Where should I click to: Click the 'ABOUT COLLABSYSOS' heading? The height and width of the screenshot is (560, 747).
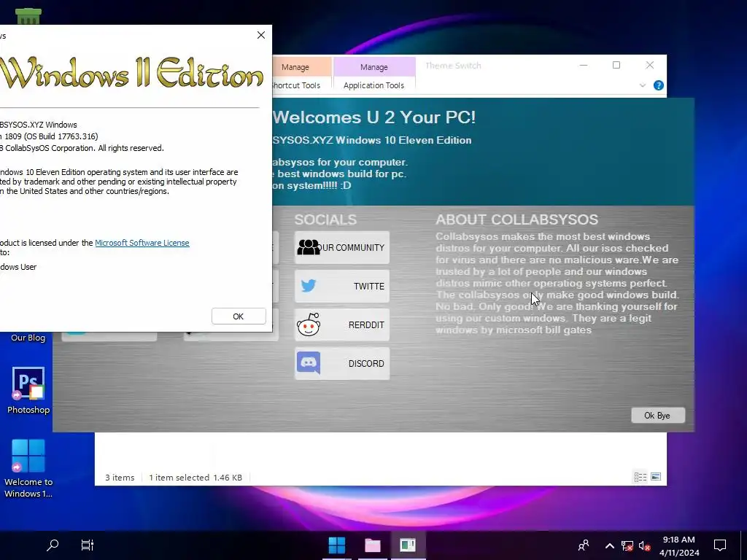pos(517,219)
